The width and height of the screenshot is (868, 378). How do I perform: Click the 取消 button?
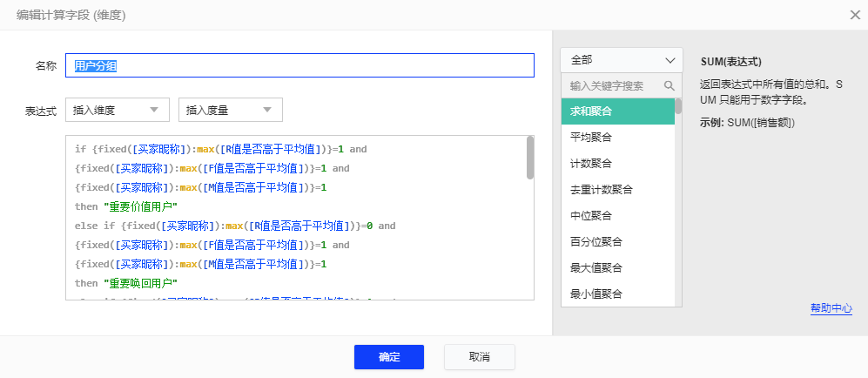point(479,357)
